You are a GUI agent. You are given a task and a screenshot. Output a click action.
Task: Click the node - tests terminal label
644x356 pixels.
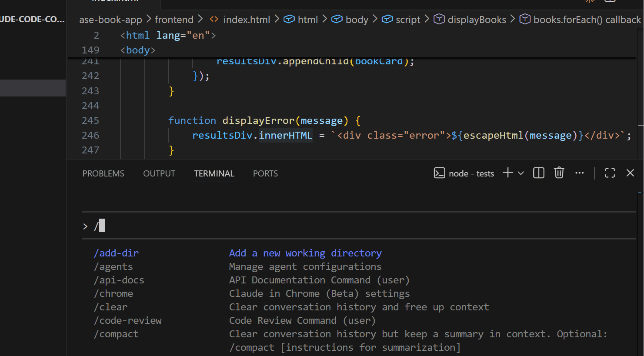471,173
